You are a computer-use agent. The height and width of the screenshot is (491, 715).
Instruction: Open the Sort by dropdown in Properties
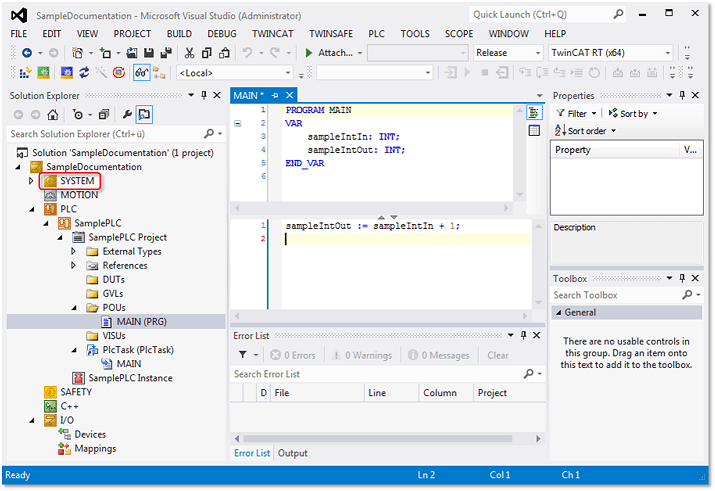(x=633, y=114)
